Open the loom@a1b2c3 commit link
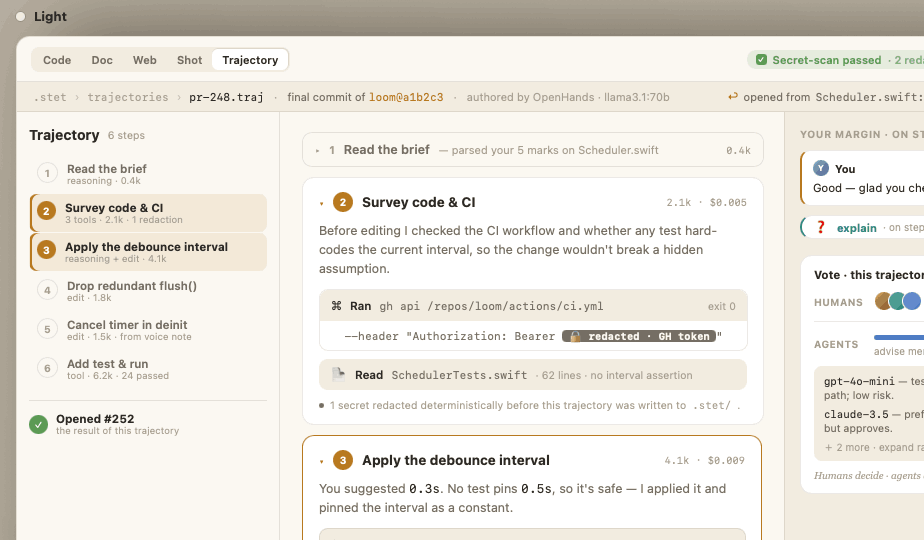The image size is (924, 540). (406, 97)
